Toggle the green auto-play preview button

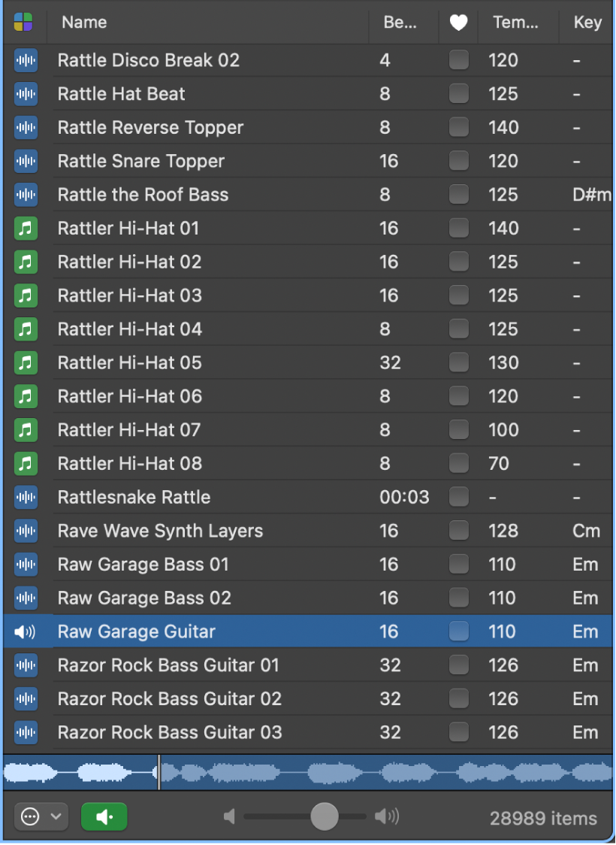click(x=104, y=817)
